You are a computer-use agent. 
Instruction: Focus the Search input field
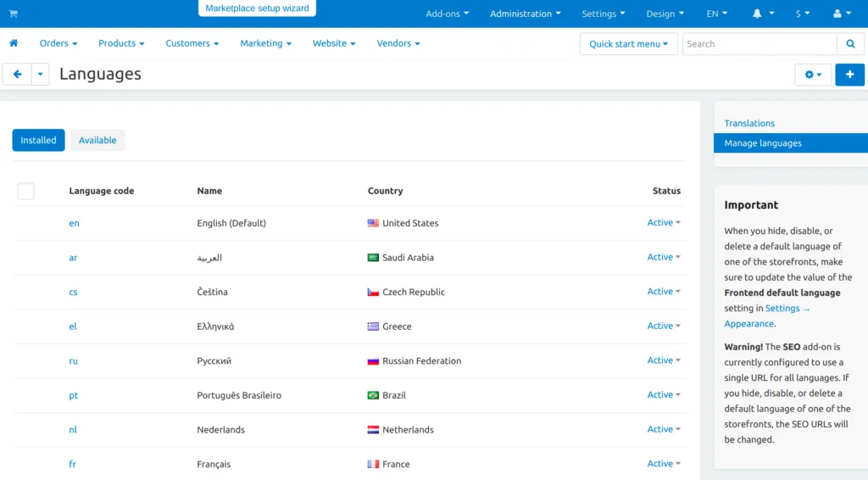pyautogui.click(x=759, y=44)
